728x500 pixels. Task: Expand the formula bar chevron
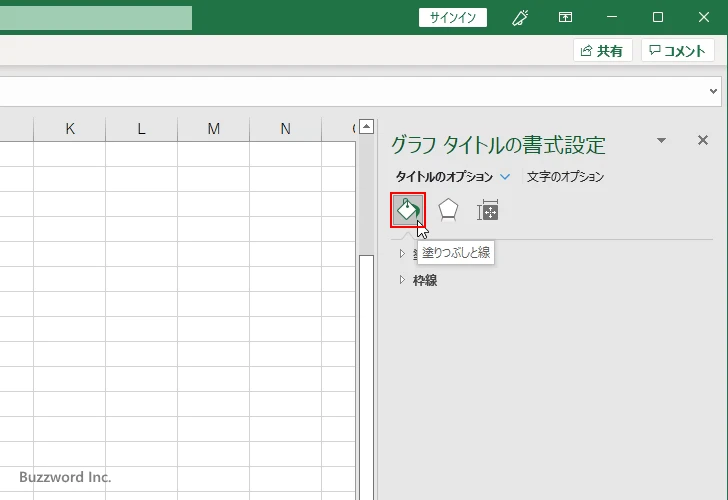click(713, 91)
